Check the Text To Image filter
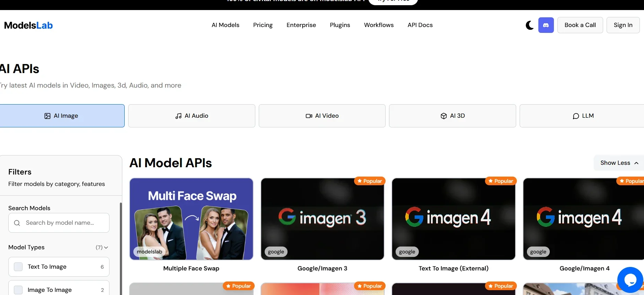Screen dimensions: 644x295 (18, 267)
